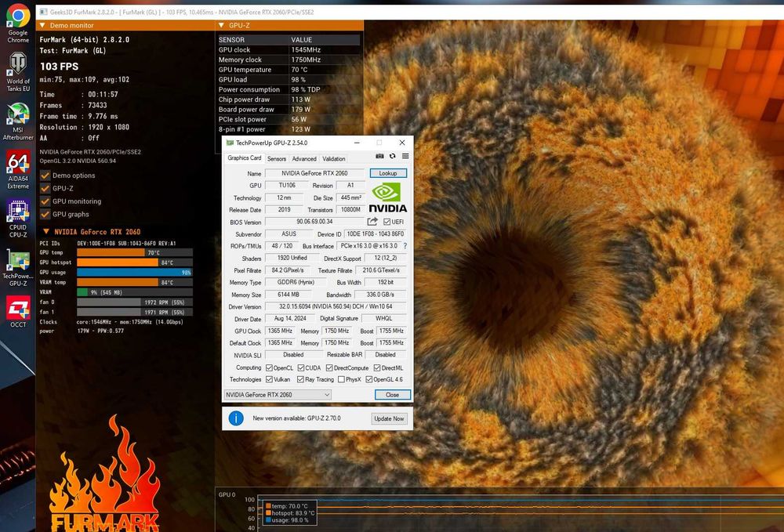
Task: Click the NVIDIA logo in GPU-Z
Action: pyautogui.click(x=387, y=197)
